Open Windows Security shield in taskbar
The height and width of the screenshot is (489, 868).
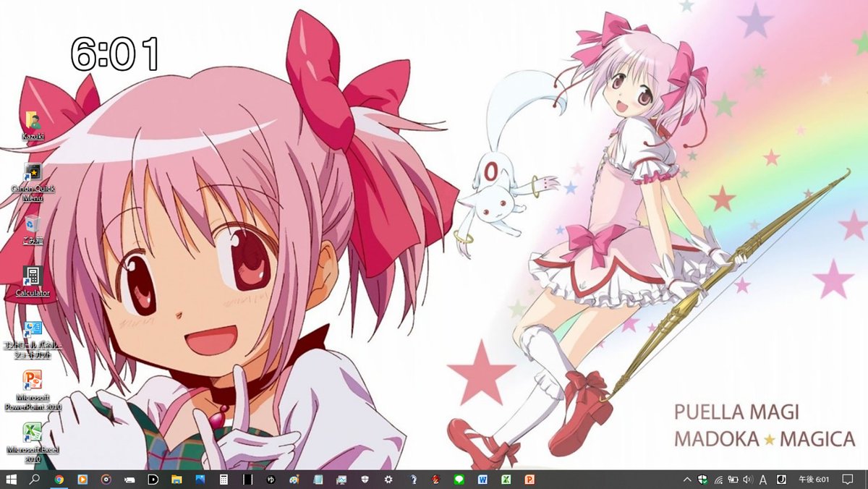pyautogui.click(x=365, y=480)
